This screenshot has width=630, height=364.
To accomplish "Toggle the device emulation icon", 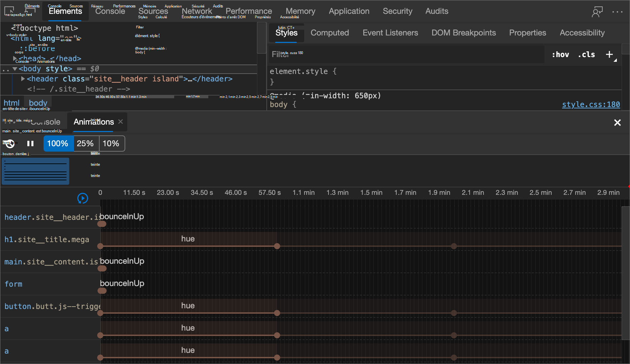I will pos(30,11).
